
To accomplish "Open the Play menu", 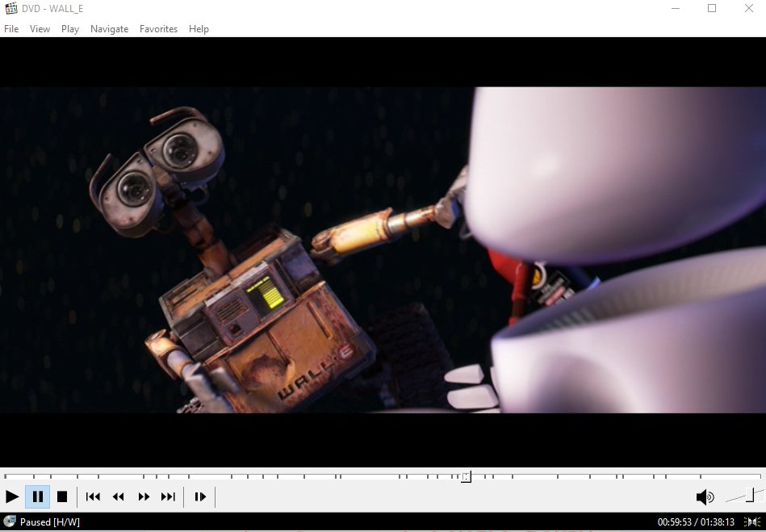I will pyautogui.click(x=70, y=29).
